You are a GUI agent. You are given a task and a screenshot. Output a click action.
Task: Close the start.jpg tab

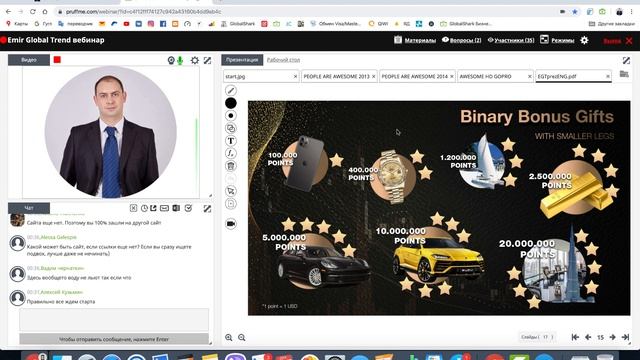(296, 76)
